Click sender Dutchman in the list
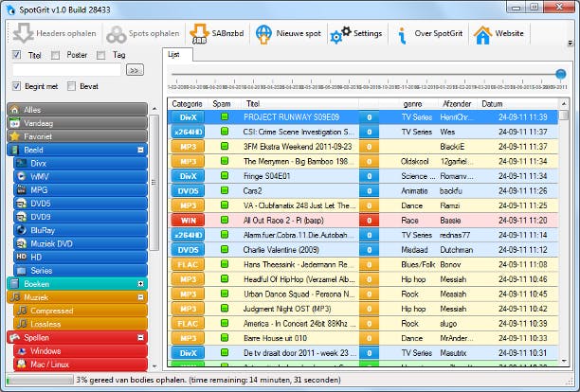 tap(457, 250)
